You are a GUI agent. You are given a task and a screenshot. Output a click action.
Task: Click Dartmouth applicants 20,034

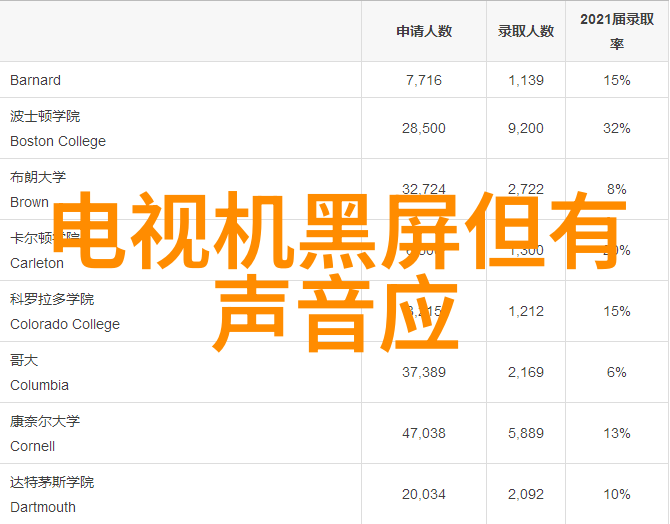424,494
